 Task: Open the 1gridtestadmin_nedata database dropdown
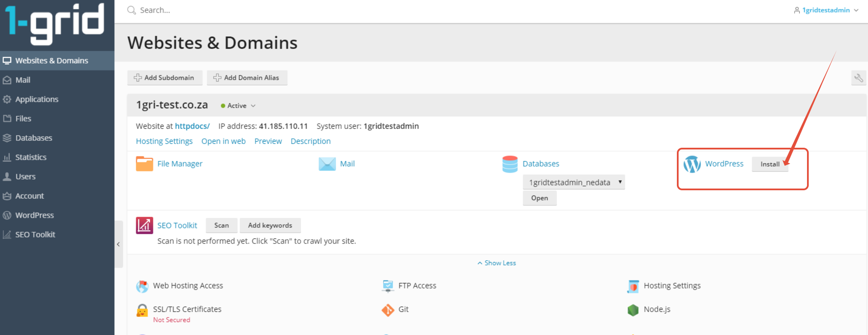pyautogui.click(x=574, y=183)
